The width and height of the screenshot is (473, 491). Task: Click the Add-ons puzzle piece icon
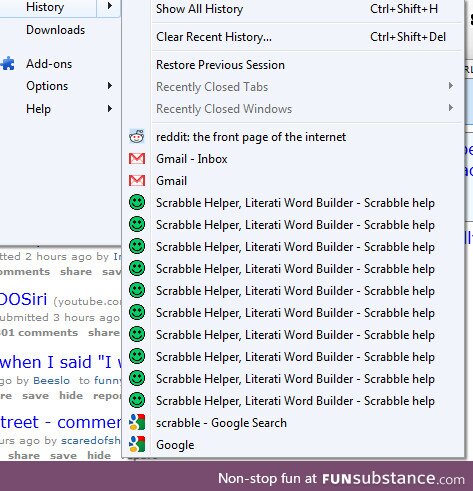8,63
